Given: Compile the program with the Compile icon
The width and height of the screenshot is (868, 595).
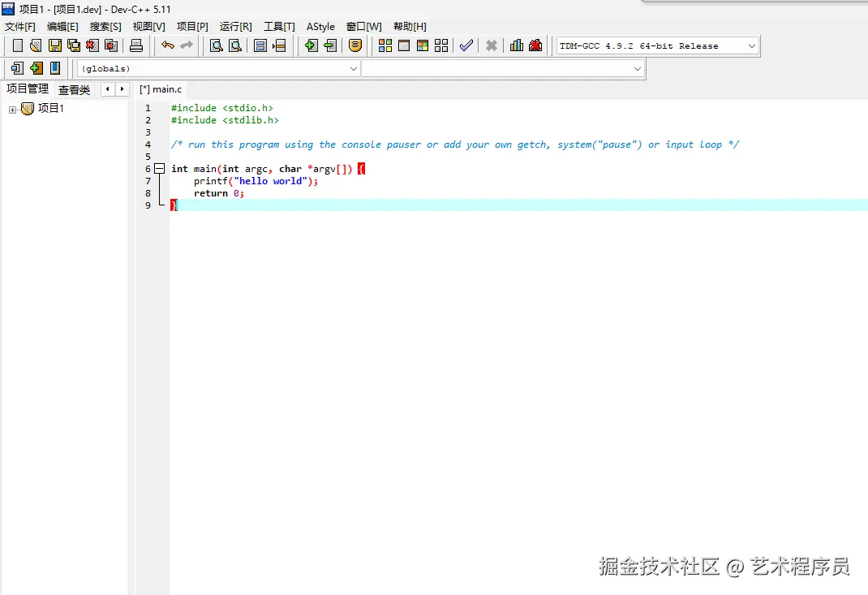Looking at the screenshot, I should (385, 45).
